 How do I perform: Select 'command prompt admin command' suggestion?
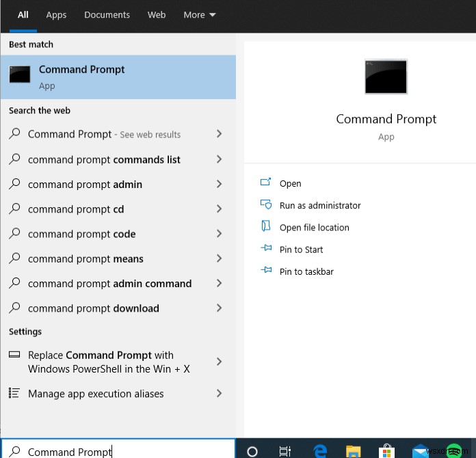[x=118, y=284]
